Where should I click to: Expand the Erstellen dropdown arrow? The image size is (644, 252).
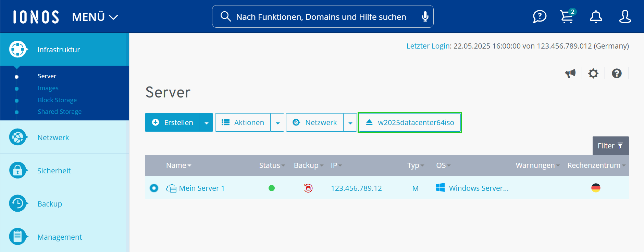(206, 122)
